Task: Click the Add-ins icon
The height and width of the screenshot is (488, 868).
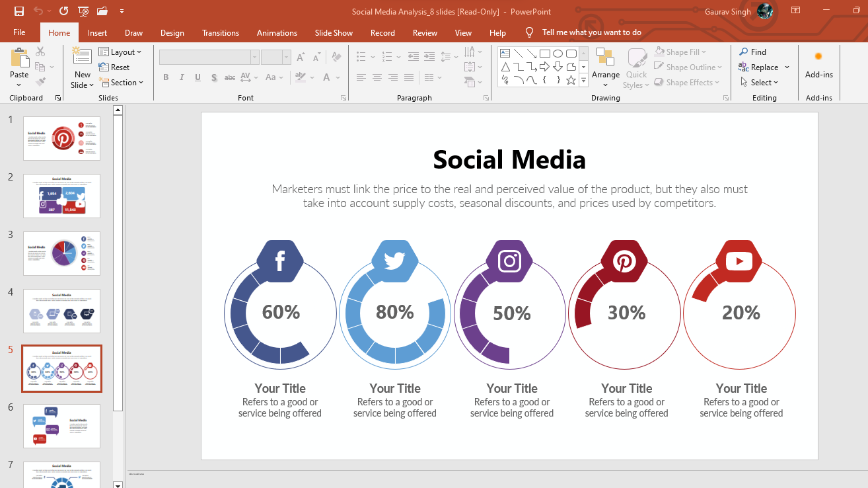Action: click(x=818, y=57)
